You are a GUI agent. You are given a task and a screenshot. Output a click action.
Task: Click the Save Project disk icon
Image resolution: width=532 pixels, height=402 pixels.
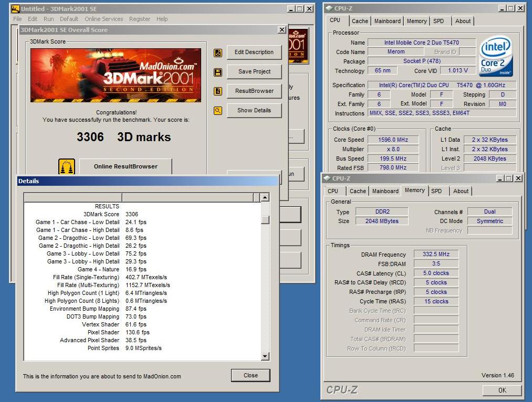point(218,72)
